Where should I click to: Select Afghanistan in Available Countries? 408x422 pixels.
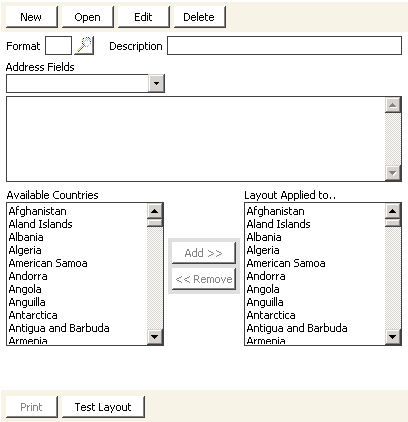coord(77,211)
